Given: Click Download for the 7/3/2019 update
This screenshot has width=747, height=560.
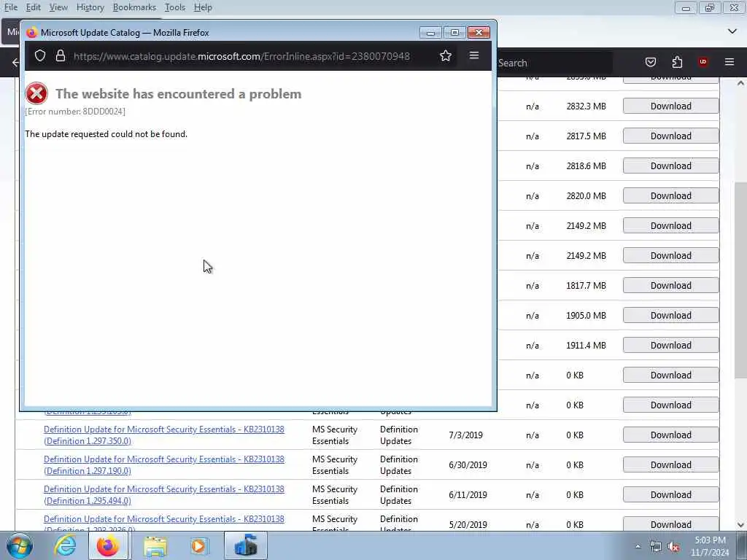Looking at the screenshot, I should 671,435.
